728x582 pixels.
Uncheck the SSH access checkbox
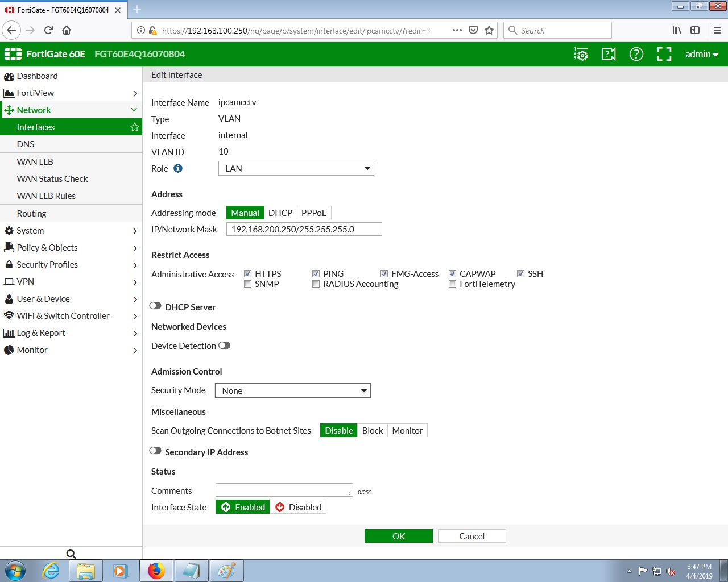[520, 274]
